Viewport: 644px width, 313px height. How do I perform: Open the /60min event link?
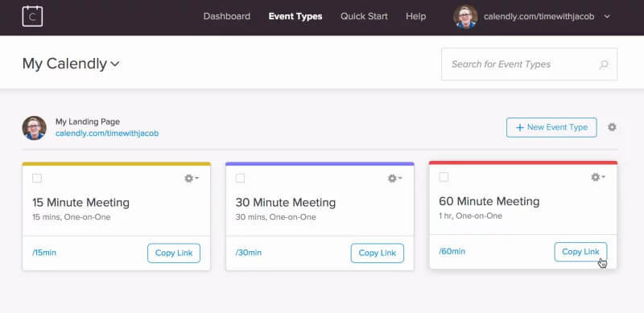(x=452, y=251)
